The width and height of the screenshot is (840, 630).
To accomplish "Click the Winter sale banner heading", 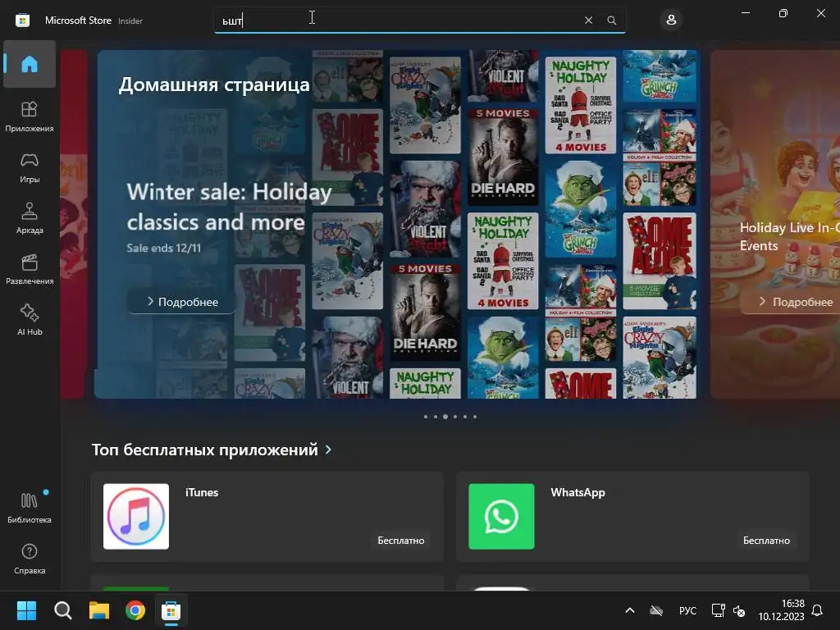I will (230, 207).
